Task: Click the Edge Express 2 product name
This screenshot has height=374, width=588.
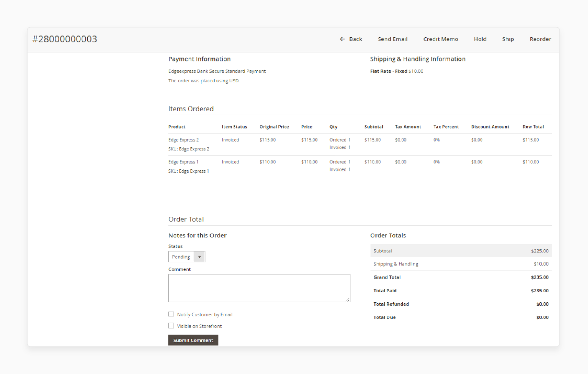Action: tap(183, 140)
